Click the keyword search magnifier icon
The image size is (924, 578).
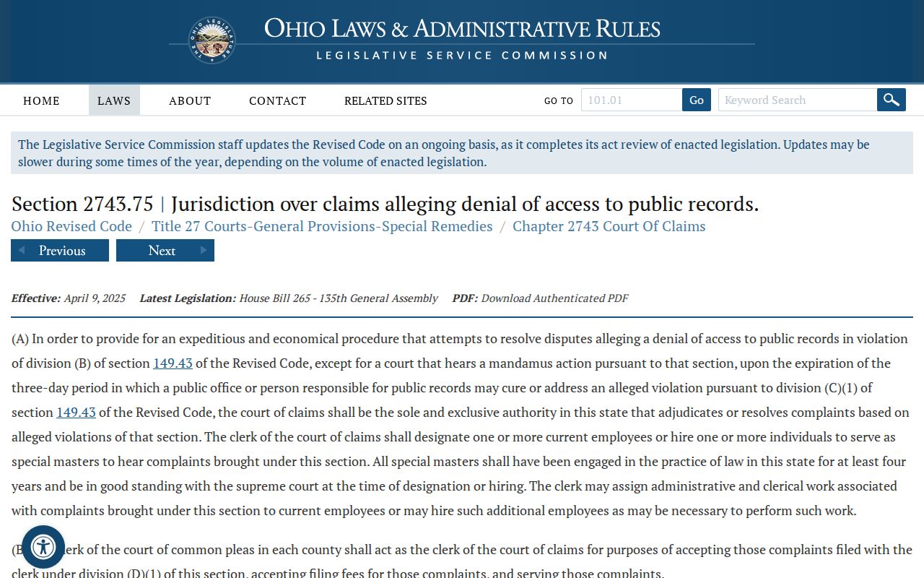pos(892,100)
